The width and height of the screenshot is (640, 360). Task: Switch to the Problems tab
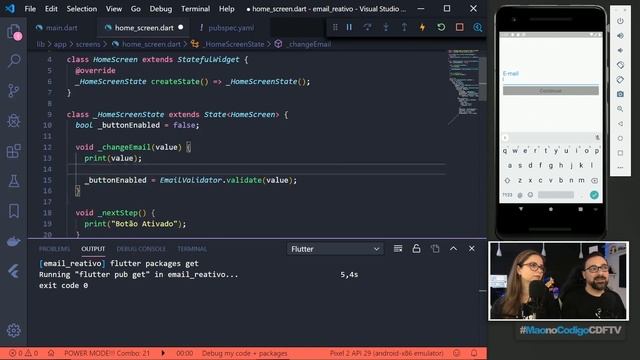[54, 249]
